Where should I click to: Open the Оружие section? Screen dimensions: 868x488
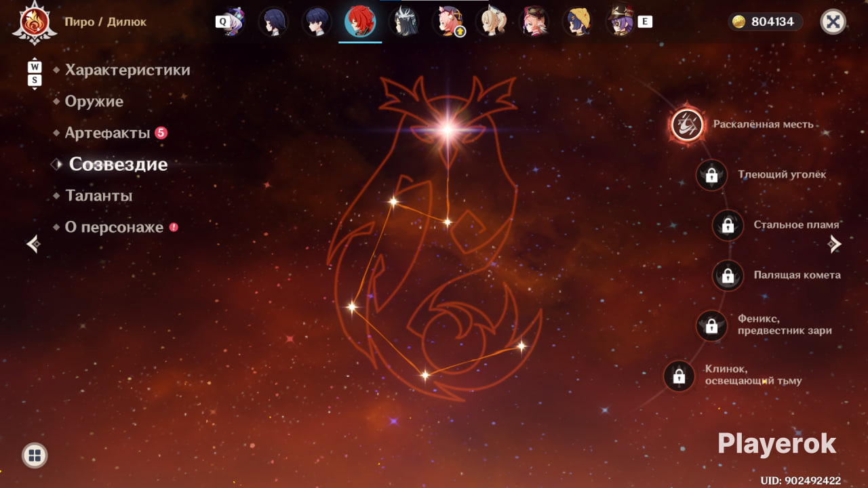coord(94,102)
